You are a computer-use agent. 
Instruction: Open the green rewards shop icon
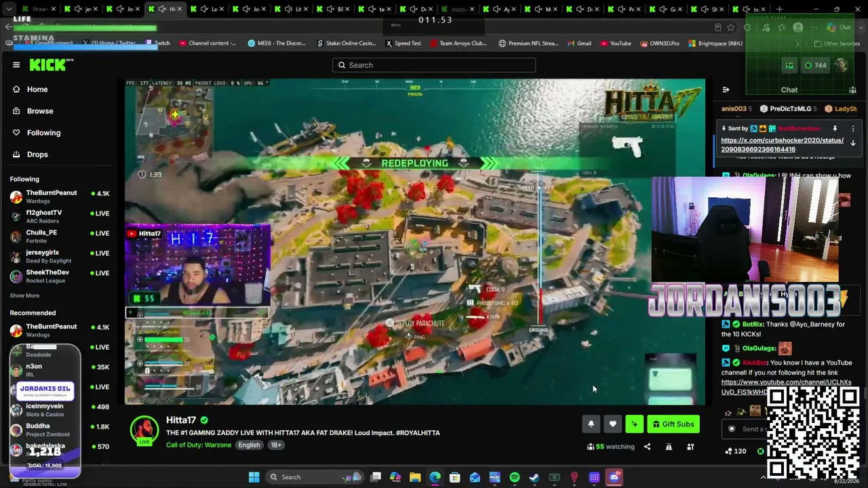(x=789, y=65)
